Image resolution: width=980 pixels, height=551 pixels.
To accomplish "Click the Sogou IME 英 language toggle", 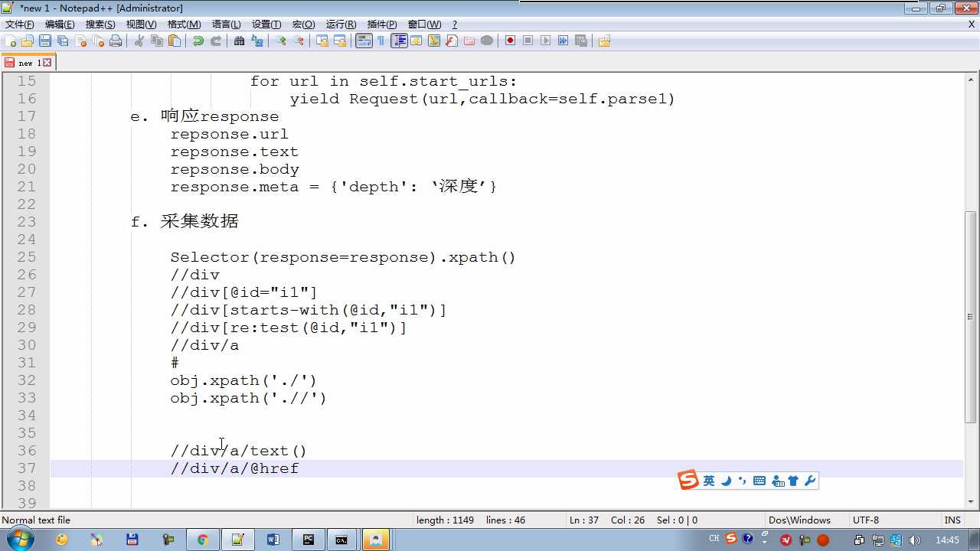I will pyautogui.click(x=709, y=481).
